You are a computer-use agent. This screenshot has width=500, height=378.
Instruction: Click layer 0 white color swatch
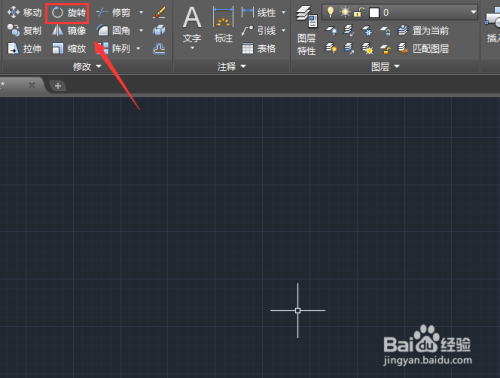tap(374, 13)
